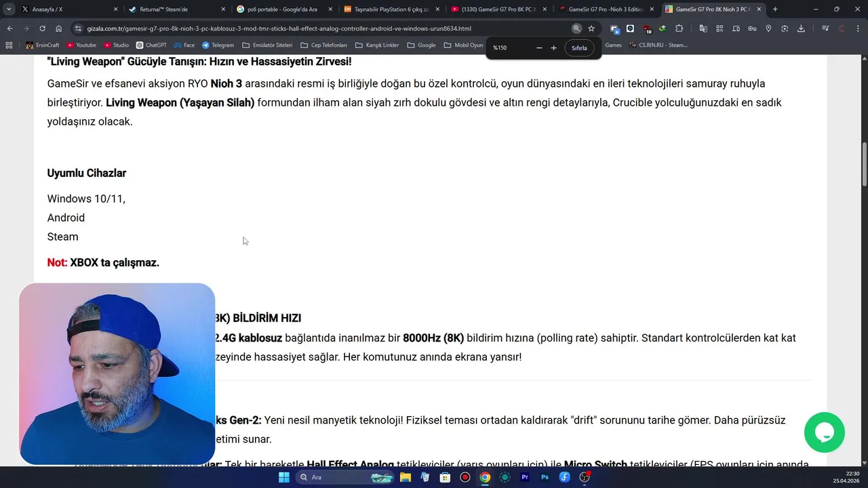This screenshot has height=488, width=868.
Task: Click the 'XBOX ta çalışmaz.' note text
Action: (x=115, y=262)
